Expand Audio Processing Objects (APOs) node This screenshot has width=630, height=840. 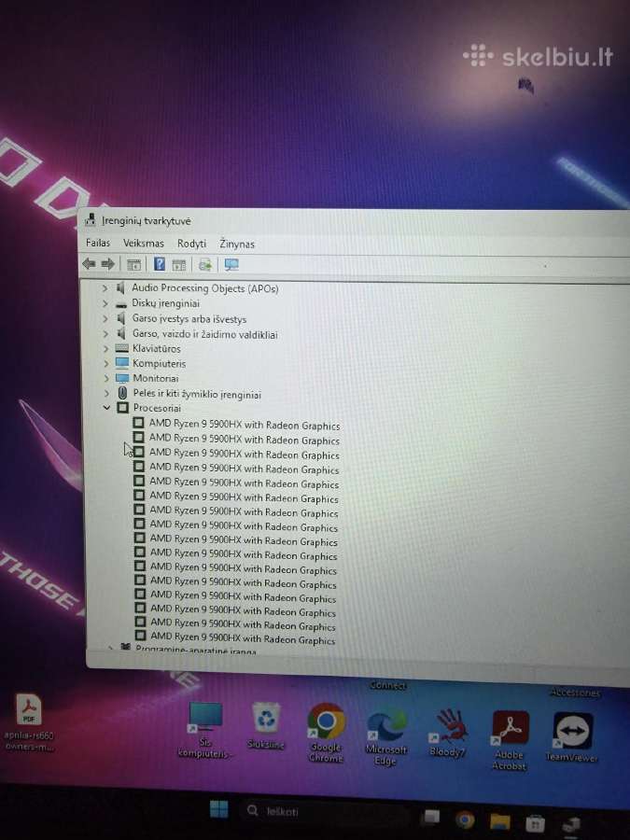click(105, 288)
